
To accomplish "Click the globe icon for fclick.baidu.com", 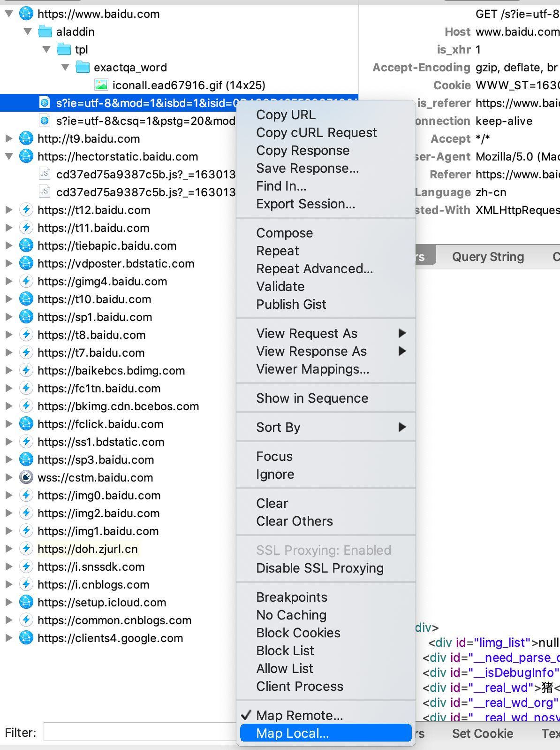I will point(26,424).
